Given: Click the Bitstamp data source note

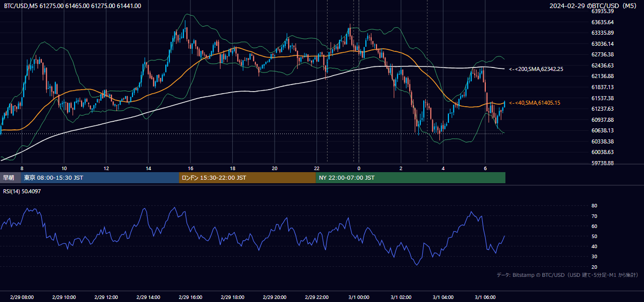Looking at the screenshot, I should 567,275.
